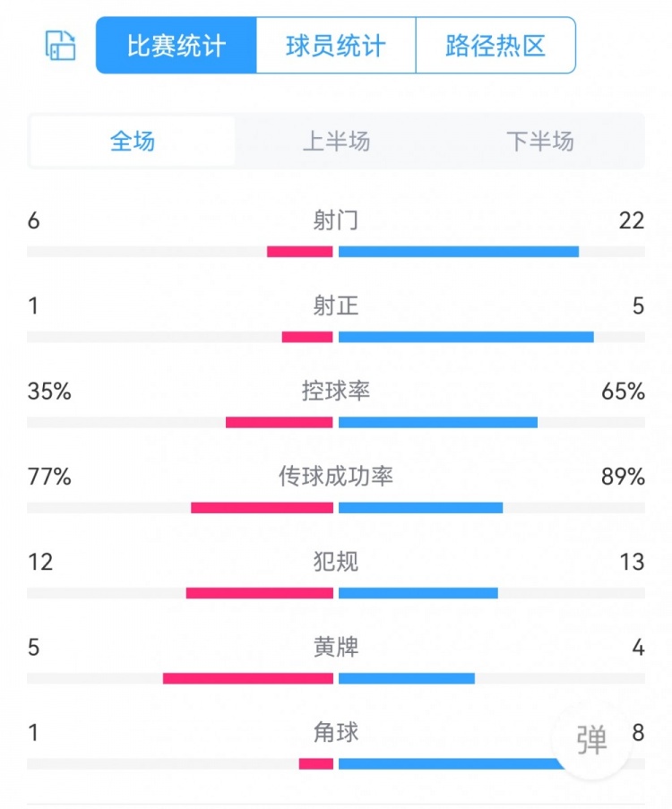Toggle the 弹 bullet comments button

(592, 741)
